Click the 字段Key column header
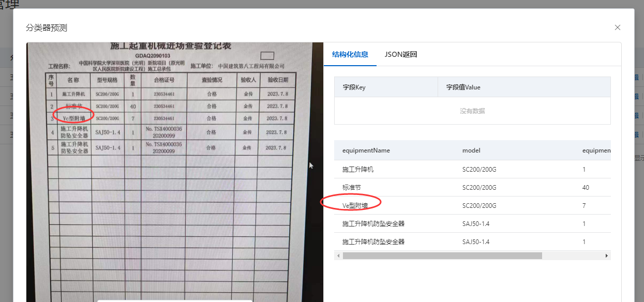This screenshot has width=644, height=302. point(386,87)
